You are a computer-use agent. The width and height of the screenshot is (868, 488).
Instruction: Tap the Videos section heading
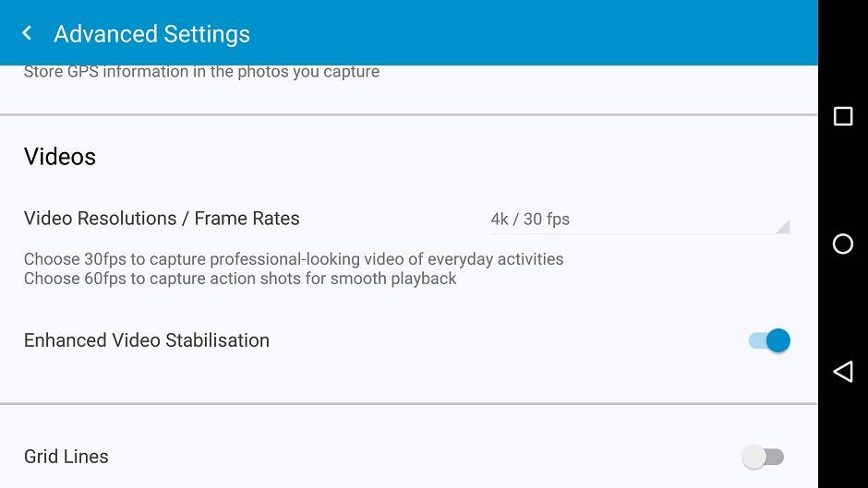coord(60,157)
